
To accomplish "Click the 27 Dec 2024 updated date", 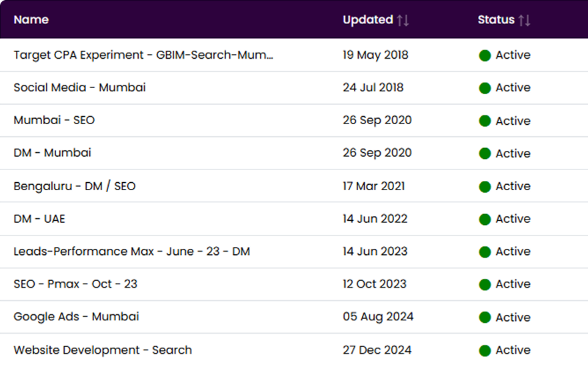I will coord(377,350).
